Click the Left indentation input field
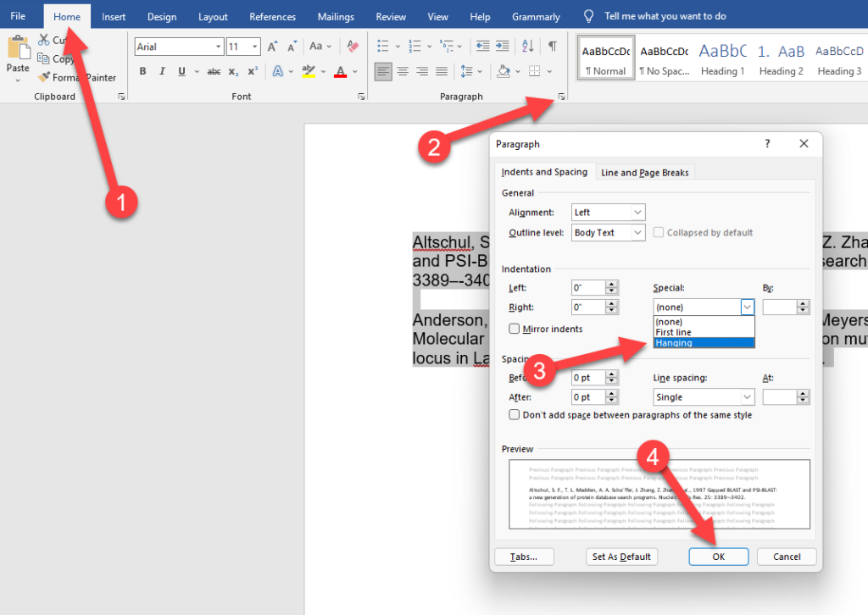This screenshot has width=868, height=615. tap(588, 288)
